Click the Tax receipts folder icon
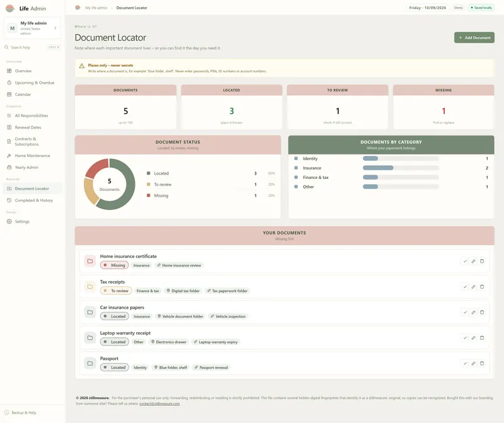The height and width of the screenshot is (423, 504). [90, 286]
